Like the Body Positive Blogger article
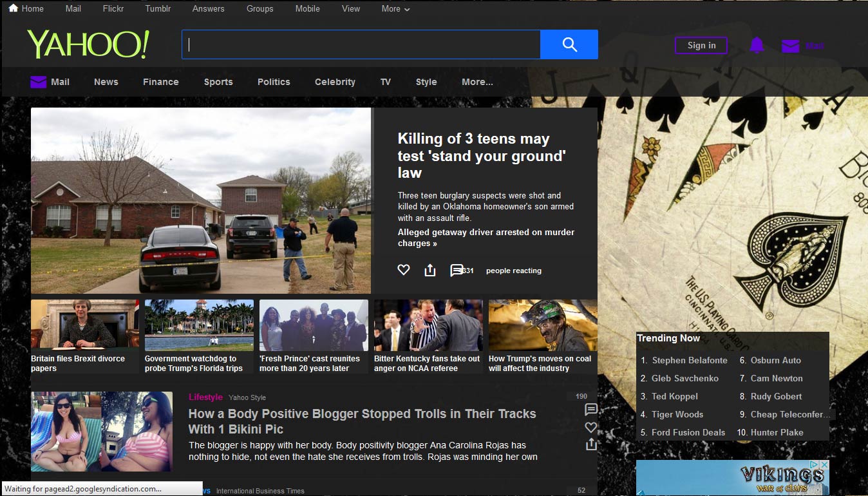The width and height of the screenshot is (868, 496). (x=590, y=427)
